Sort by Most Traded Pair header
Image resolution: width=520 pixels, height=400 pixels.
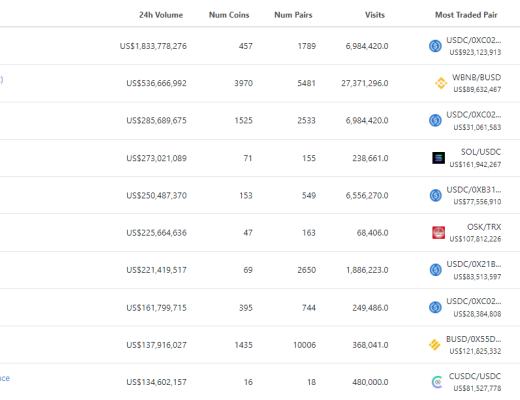coord(466,15)
